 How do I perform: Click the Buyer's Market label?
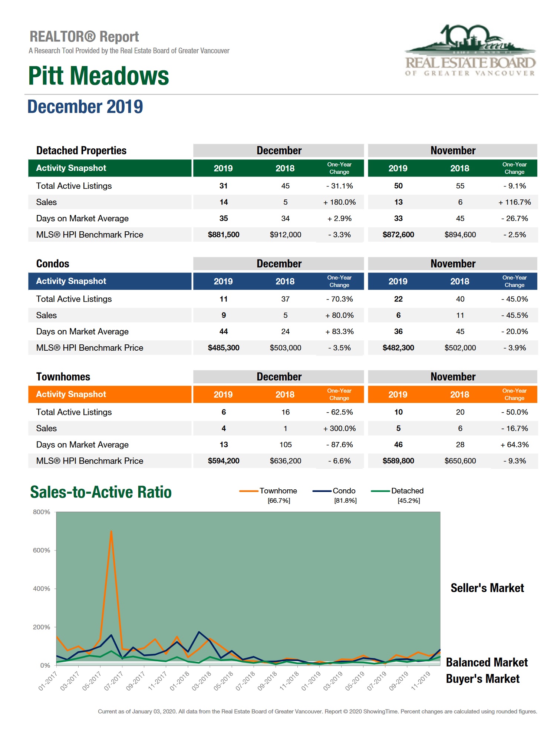pos(482,679)
